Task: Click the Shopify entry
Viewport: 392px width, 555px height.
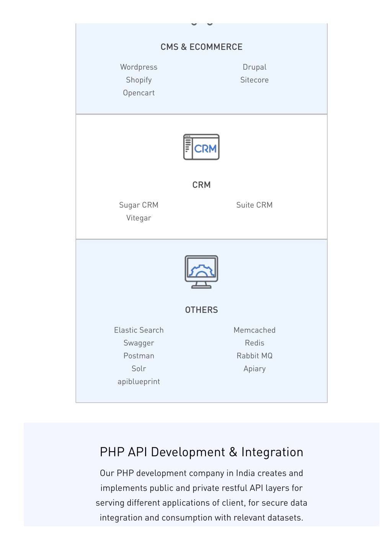Action: tap(139, 80)
